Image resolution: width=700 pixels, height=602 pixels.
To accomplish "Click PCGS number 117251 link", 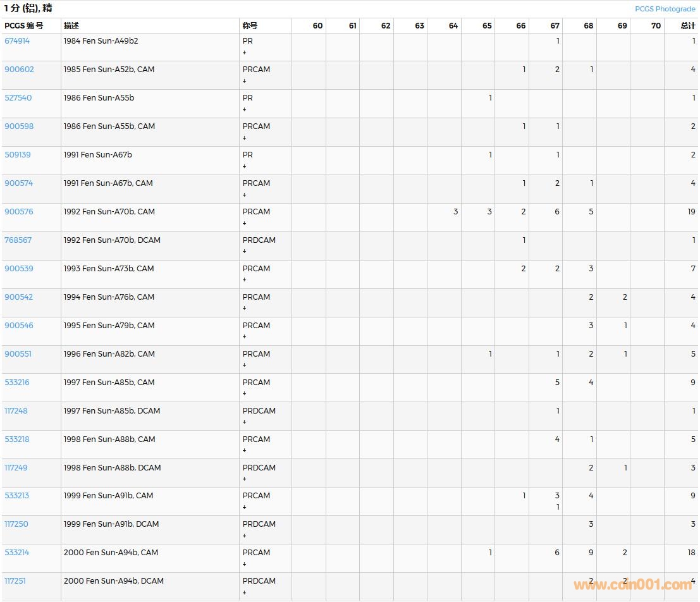I will coord(15,581).
